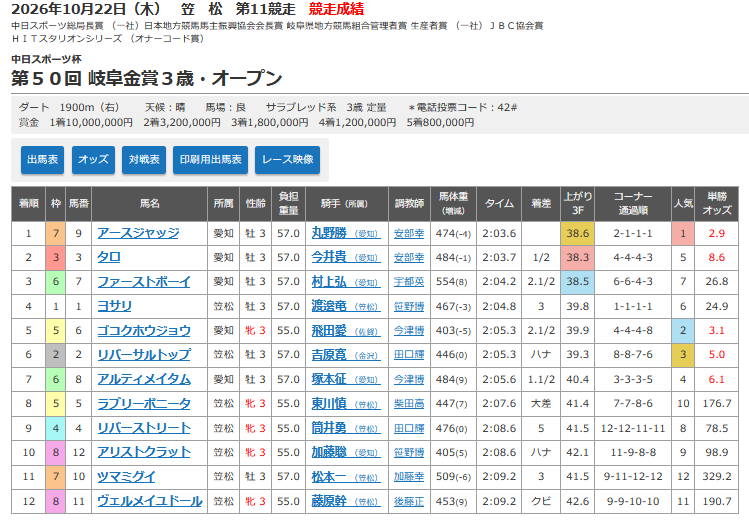Viewport: 749px width, 524px height.
Task: Open trainer link 加藤幸
Action: tap(409, 477)
